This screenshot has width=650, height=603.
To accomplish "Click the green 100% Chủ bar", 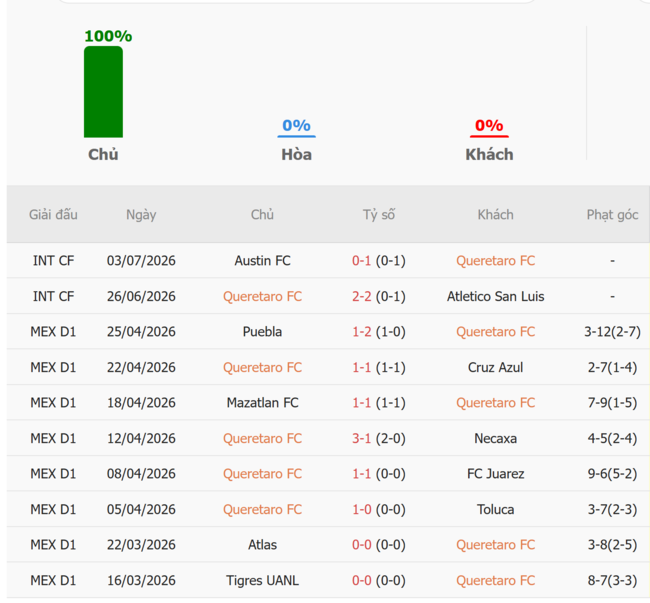I will pos(103,92).
